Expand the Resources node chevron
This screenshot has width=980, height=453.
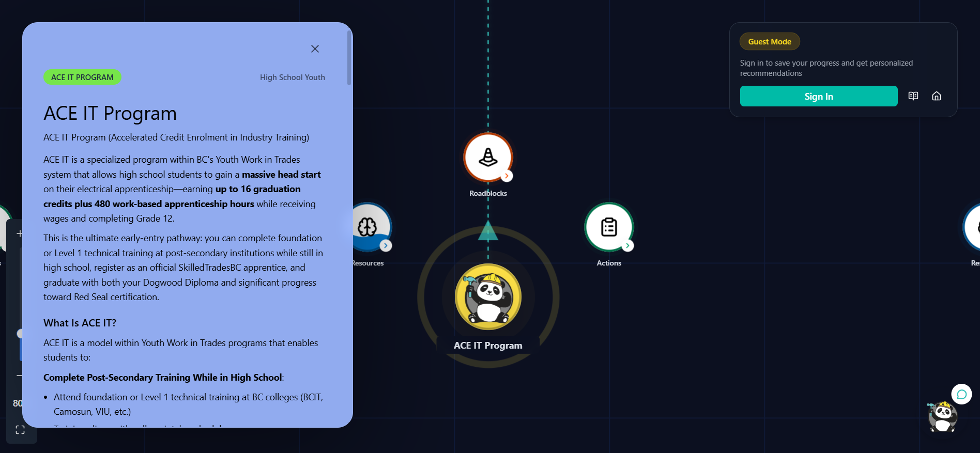(386, 246)
